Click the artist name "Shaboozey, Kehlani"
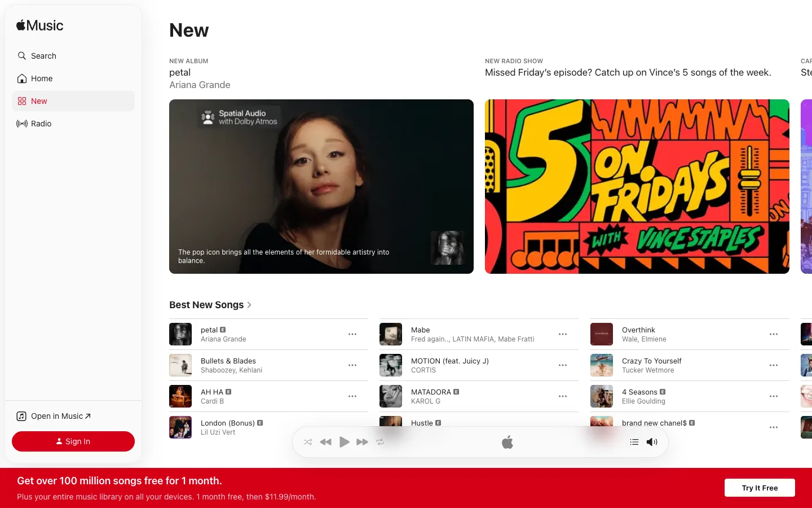 (x=231, y=370)
